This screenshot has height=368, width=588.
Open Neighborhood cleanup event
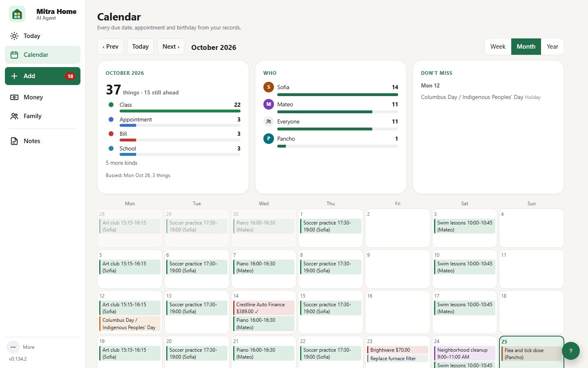click(x=465, y=353)
